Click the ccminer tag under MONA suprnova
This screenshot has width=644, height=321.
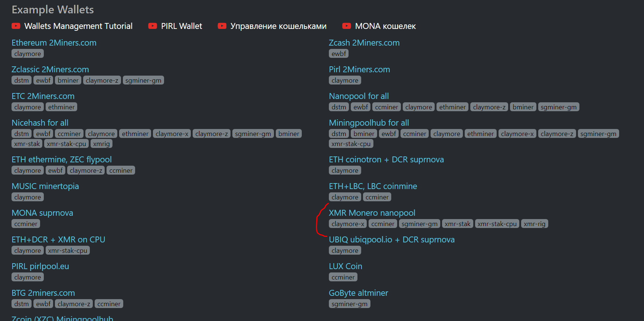26,224
